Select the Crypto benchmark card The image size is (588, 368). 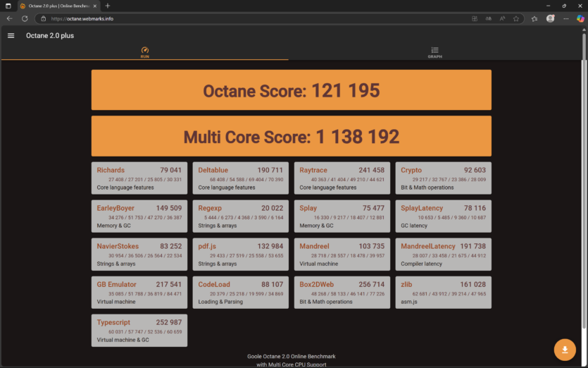click(x=443, y=178)
